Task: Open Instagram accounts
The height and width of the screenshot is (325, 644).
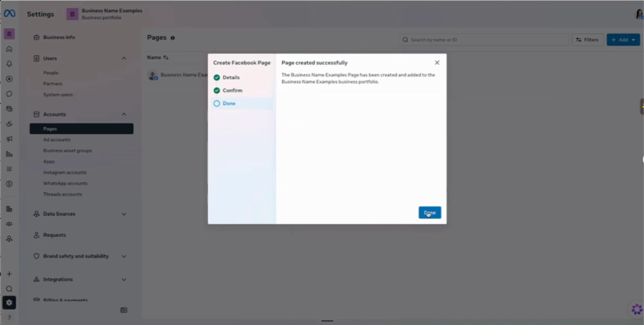Action: pos(65,173)
